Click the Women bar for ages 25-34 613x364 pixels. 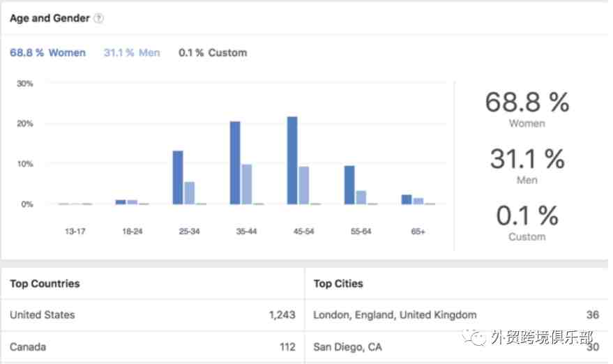tap(178, 178)
